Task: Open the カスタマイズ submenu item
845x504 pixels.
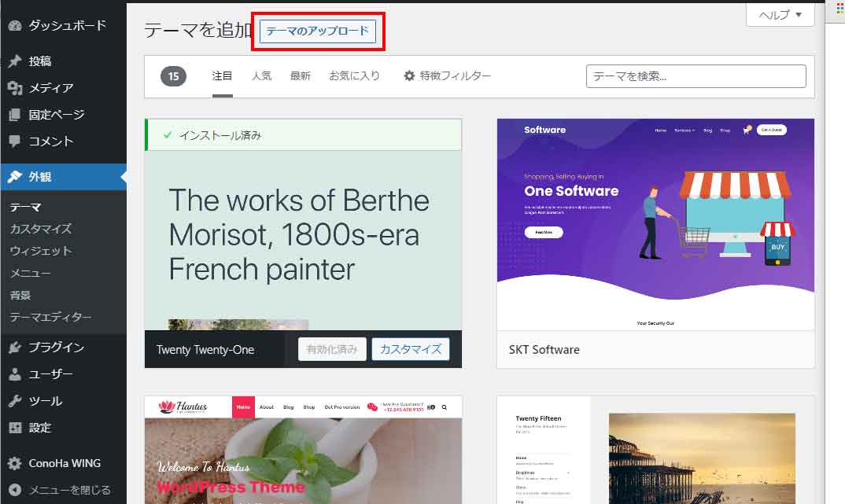Action: point(41,229)
